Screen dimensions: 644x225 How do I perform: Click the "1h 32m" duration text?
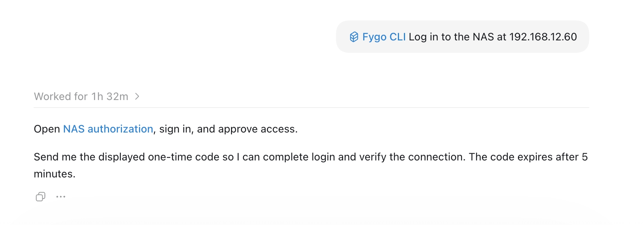click(x=110, y=97)
